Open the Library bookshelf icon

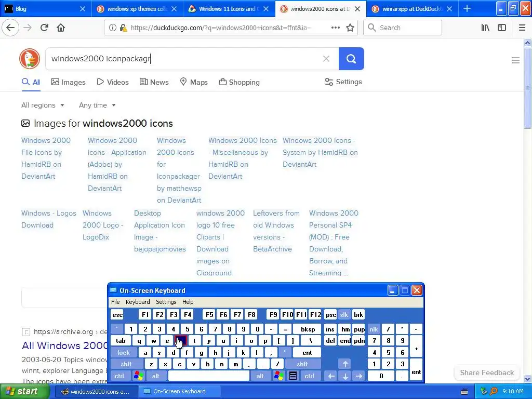[485, 28]
